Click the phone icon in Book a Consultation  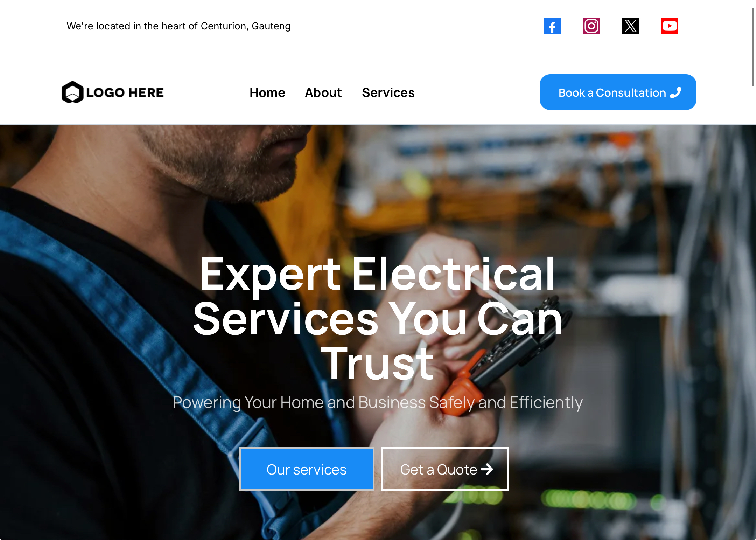pos(675,92)
